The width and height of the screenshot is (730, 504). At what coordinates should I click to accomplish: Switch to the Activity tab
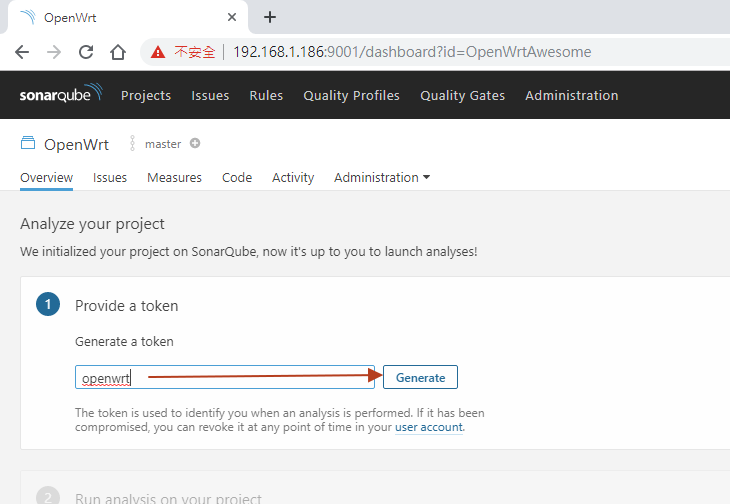[x=293, y=178]
